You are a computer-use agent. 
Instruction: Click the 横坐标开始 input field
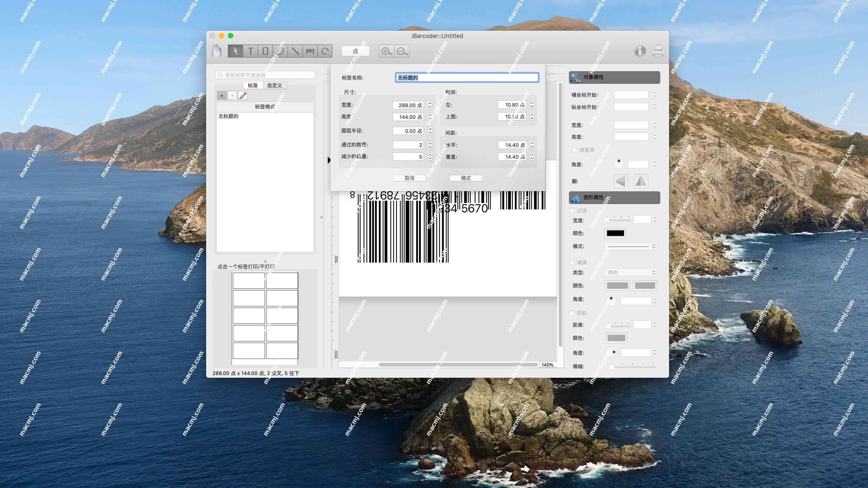631,95
